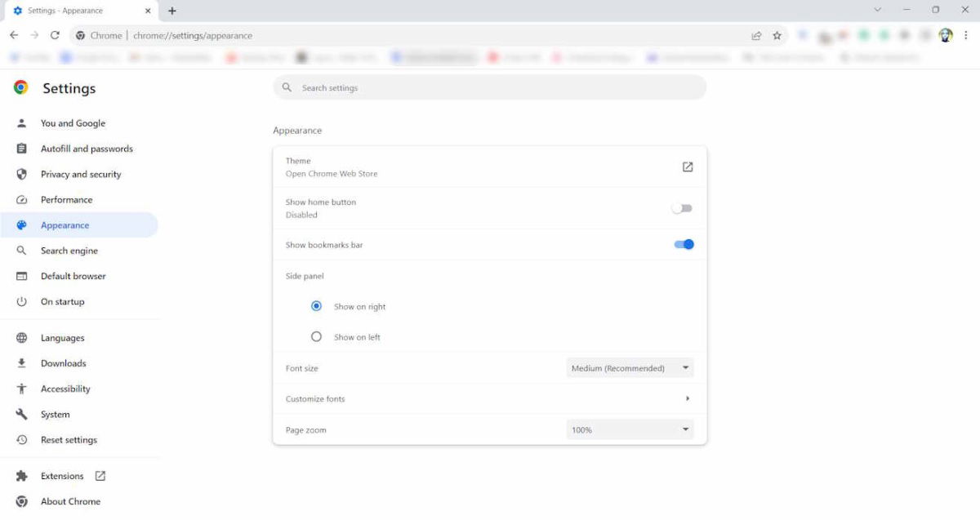Open the Font size dropdown
The height and width of the screenshot is (520, 980).
(630, 368)
